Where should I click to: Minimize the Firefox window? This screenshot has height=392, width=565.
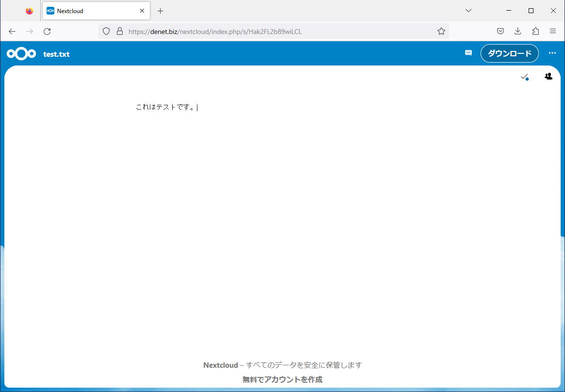509,11
